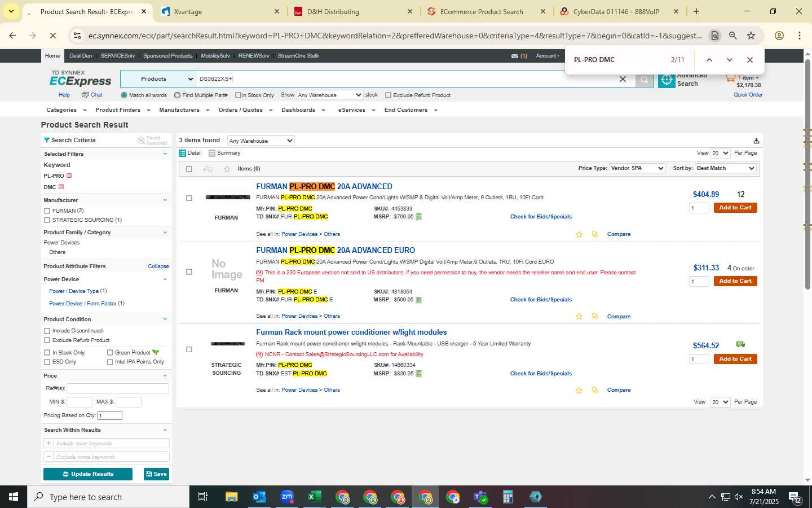Collapse Product Attribute Filters
This screenshot has height=508, width=812.
click(x=158, y=266)
